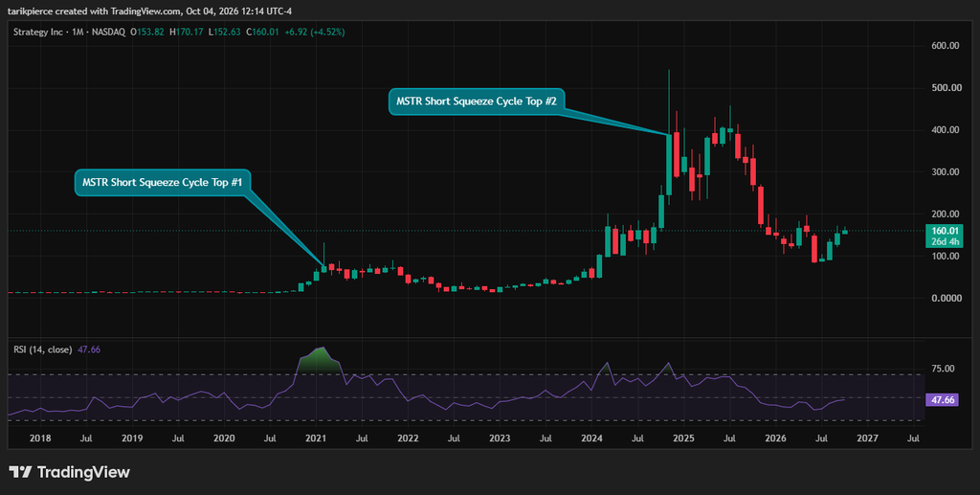This screenshot has height=495, width=980.
Task: Click the 2026 time axis label
Action: point(775,439)
